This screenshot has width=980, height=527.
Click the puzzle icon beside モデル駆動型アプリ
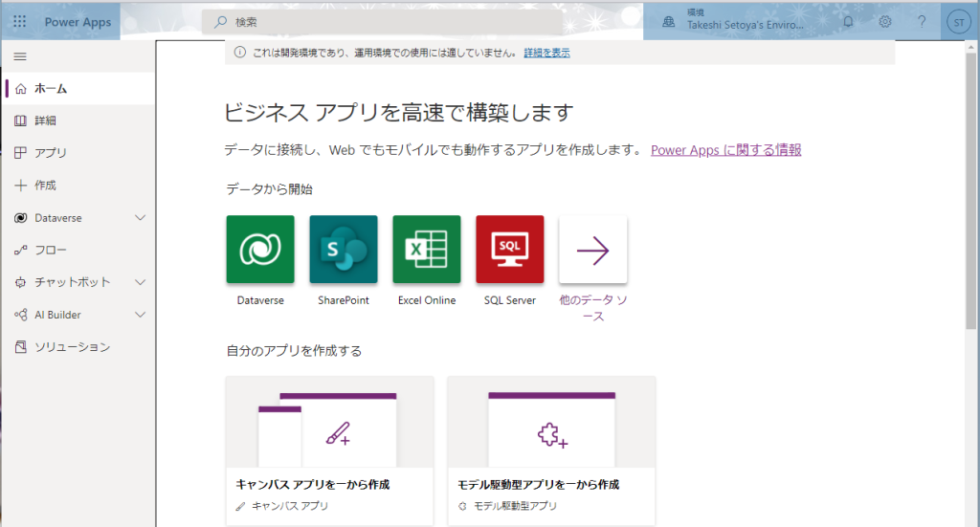(462, 506)
